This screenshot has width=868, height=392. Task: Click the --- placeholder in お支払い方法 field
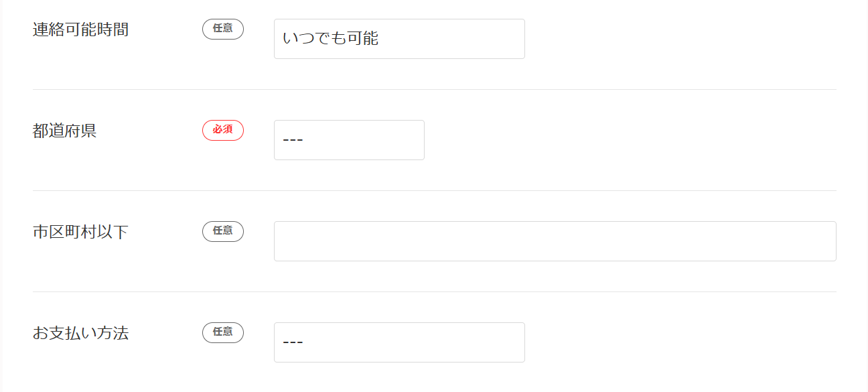point(293,342)
